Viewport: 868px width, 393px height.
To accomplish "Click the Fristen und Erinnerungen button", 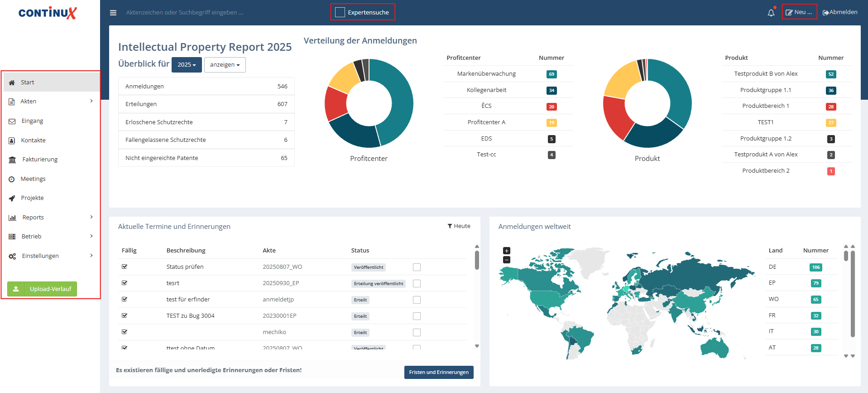I will click(439, 372).
